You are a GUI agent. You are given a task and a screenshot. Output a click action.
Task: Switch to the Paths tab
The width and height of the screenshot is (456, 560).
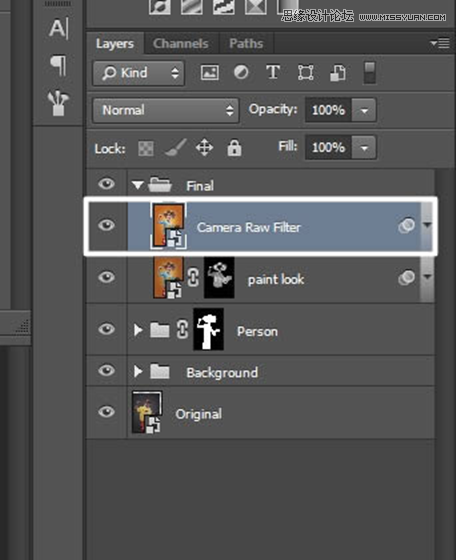coord(246,44)
